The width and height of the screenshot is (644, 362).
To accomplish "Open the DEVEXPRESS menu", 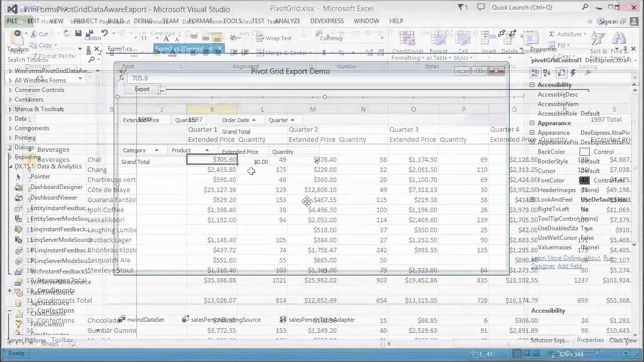I will (328, 21).
